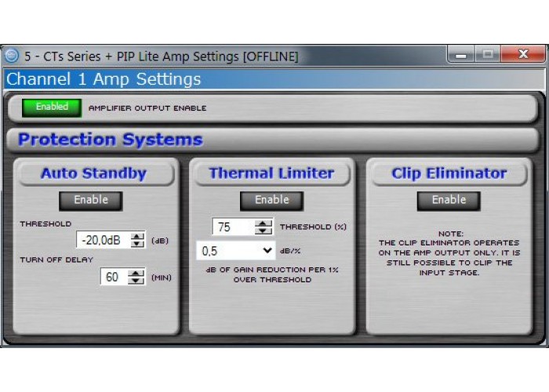The height and width of the screenshot is (392, 549).
Task: Increase Auto Standby threshold with up arrow
Action: click(137, 236)
